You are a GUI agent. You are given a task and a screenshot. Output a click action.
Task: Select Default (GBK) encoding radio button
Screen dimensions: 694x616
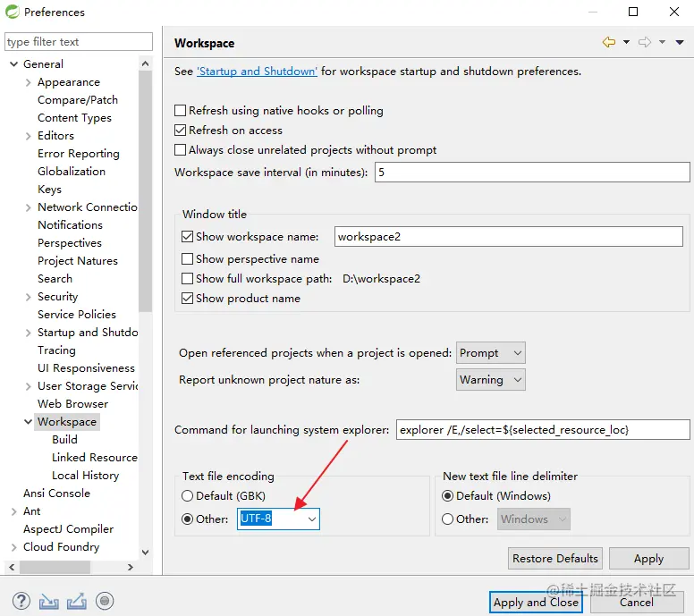tap(187, 495)
